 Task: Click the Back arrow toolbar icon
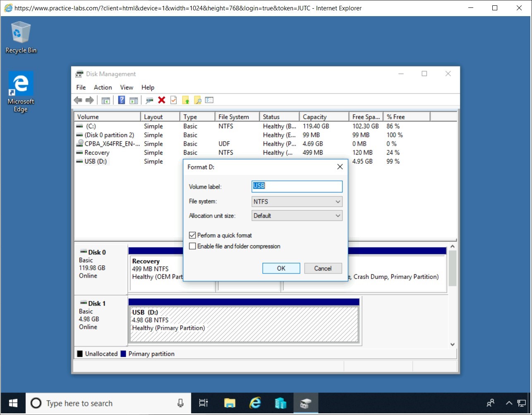tap(78, 100)
